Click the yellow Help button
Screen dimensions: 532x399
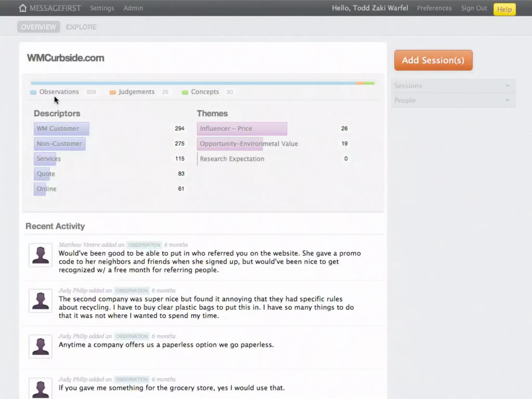tap(504, 9)
